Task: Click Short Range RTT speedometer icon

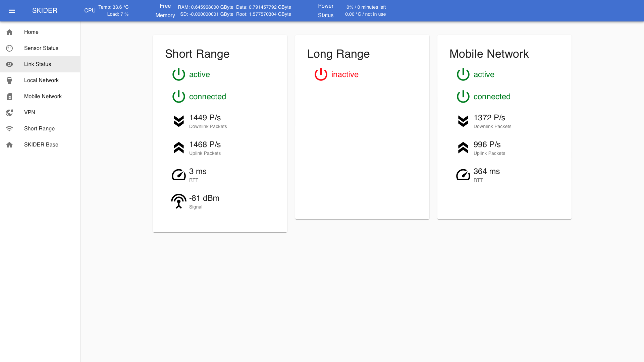Action: point(179,175)
